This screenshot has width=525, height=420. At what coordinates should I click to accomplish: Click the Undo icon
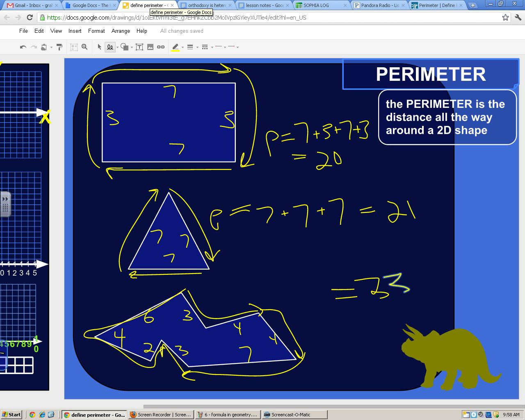(x=23, y=47)
